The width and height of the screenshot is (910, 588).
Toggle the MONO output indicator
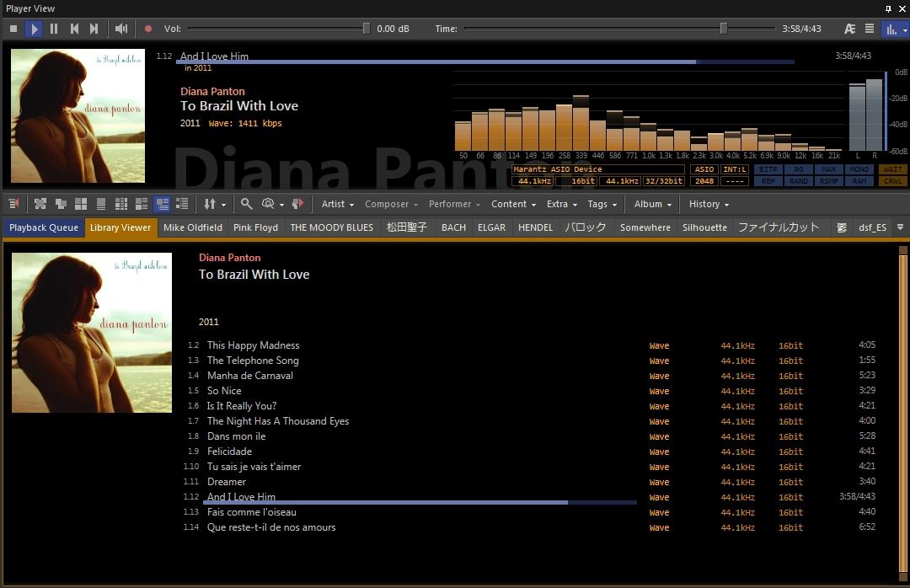pos(859,169)
